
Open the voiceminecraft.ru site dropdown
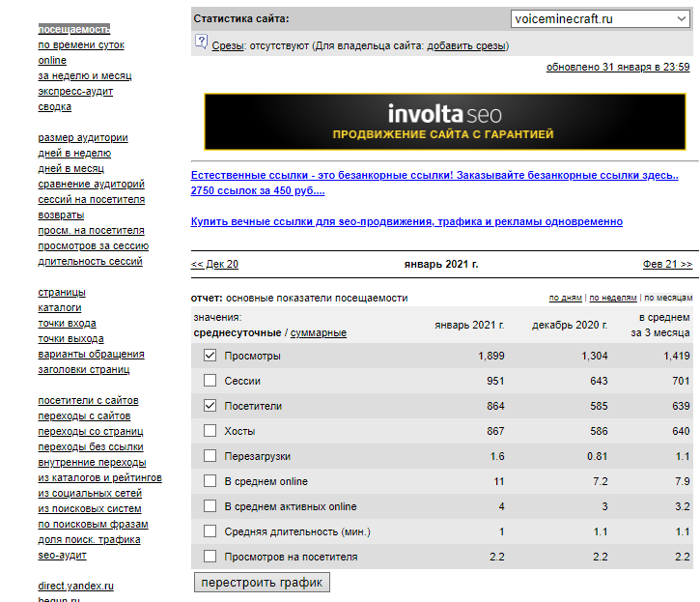(601, 18)
